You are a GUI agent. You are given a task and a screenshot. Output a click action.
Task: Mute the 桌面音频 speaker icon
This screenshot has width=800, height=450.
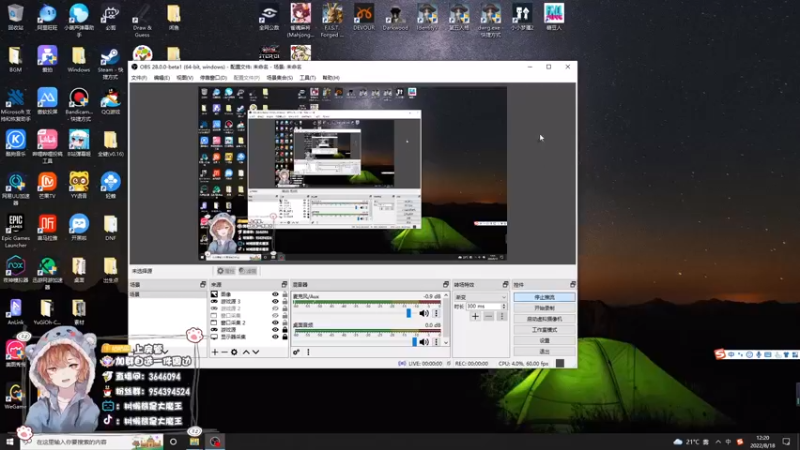click(423, 342)
